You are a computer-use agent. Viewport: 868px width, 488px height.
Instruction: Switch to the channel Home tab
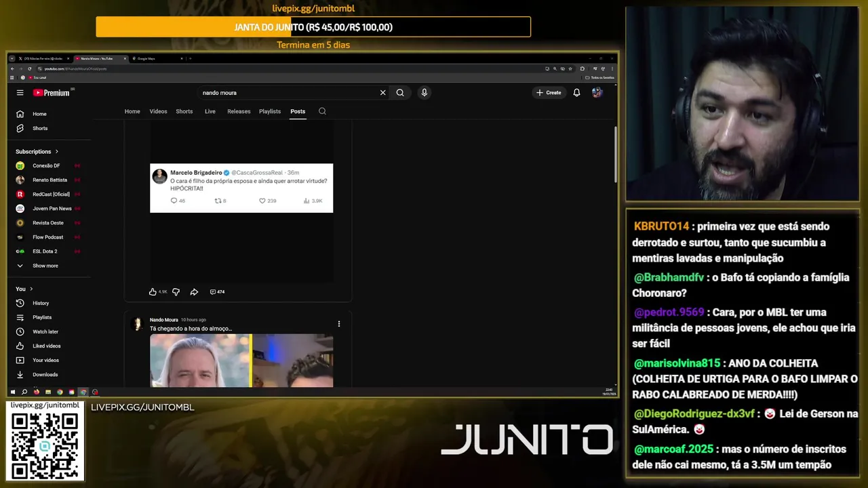click(132, 111)
